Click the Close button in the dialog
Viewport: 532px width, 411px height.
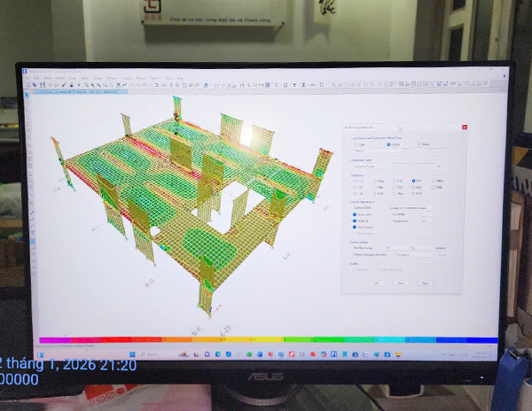pyautogui.click(x=401, y=283)
